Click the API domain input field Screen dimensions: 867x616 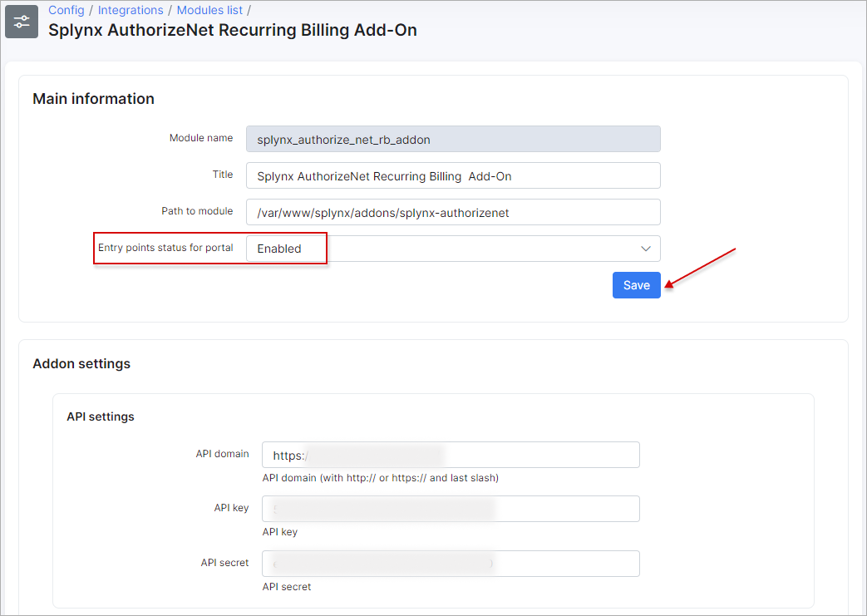click(x=451, y=455)
